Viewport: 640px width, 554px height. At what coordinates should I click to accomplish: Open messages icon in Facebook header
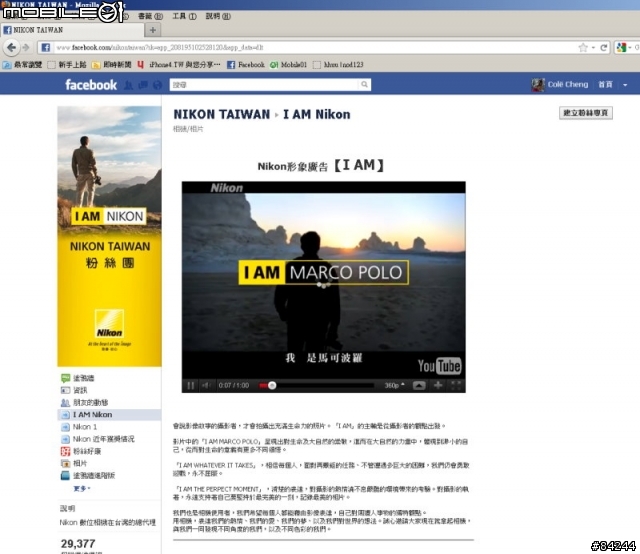coord(143,85)
